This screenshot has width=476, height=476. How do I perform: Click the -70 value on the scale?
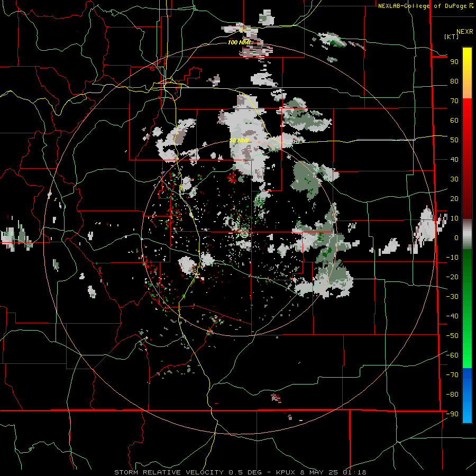(452, 374)
